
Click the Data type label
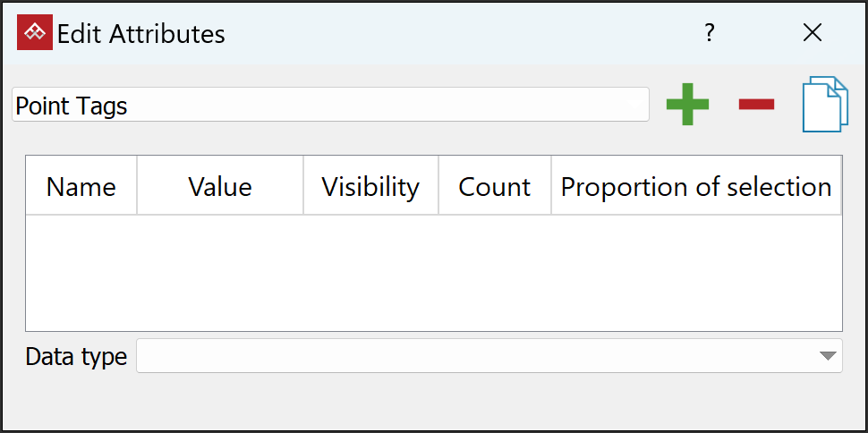click(x=76, y=357)
